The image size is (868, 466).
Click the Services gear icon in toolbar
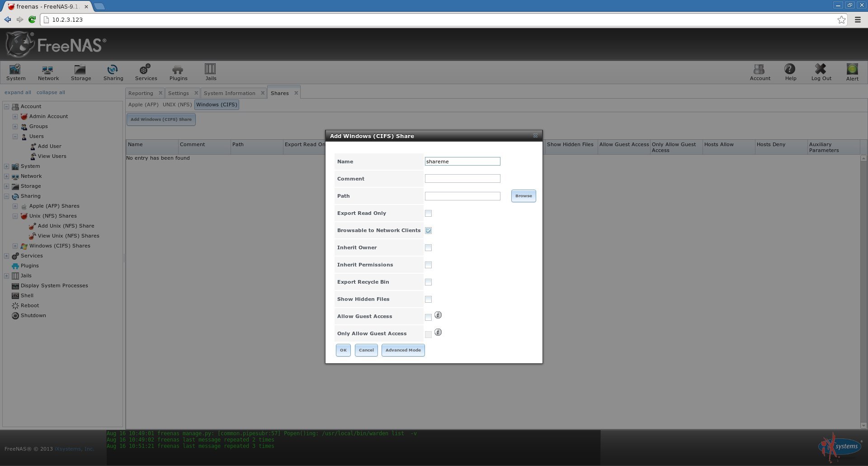click(145, 70)
